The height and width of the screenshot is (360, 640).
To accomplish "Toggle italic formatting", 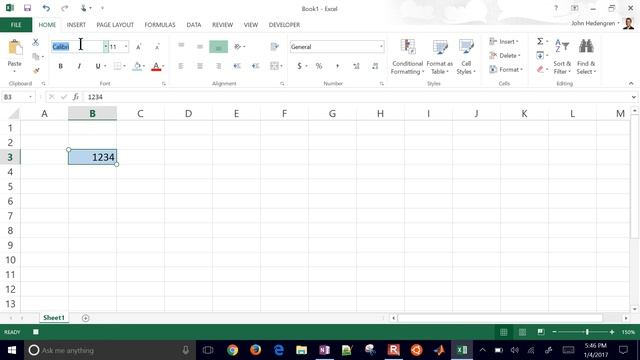I will click(x=79, y=66).
